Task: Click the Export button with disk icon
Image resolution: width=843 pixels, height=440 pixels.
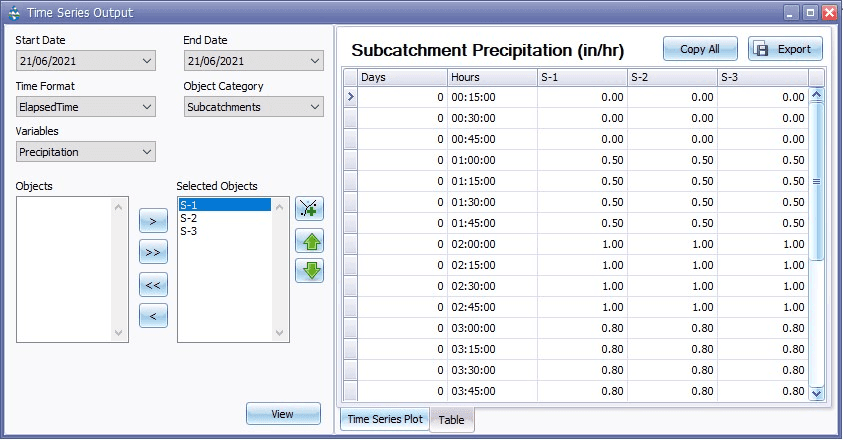Action: [785, 49]
